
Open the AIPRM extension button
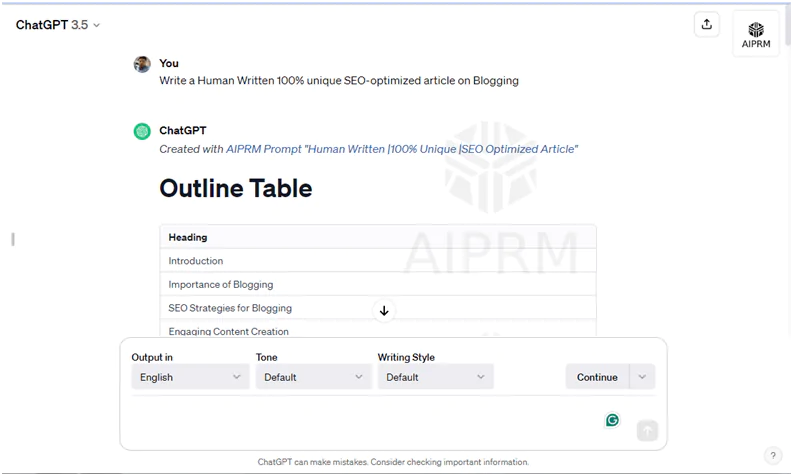point(755,34)
